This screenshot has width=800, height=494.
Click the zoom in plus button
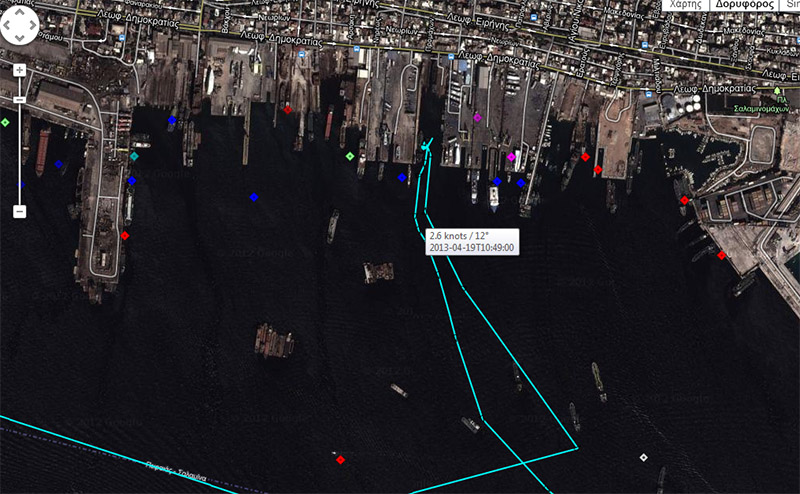click(x=18, y=70)
